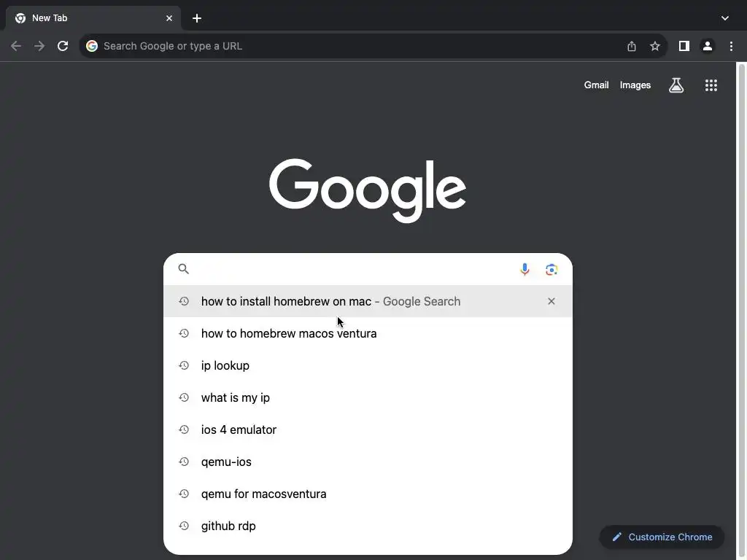This screenshot has height=560, width=747.
Task: Select the New Tab tab
Action: point(93,18)
